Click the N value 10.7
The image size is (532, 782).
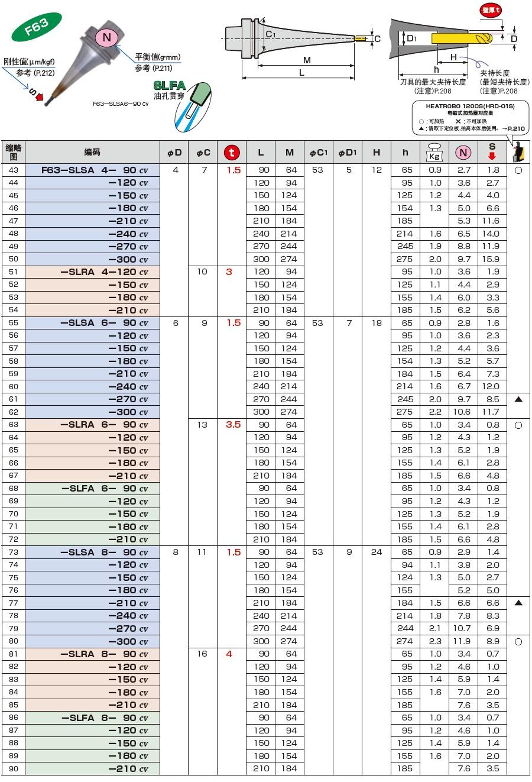(463, 628)
